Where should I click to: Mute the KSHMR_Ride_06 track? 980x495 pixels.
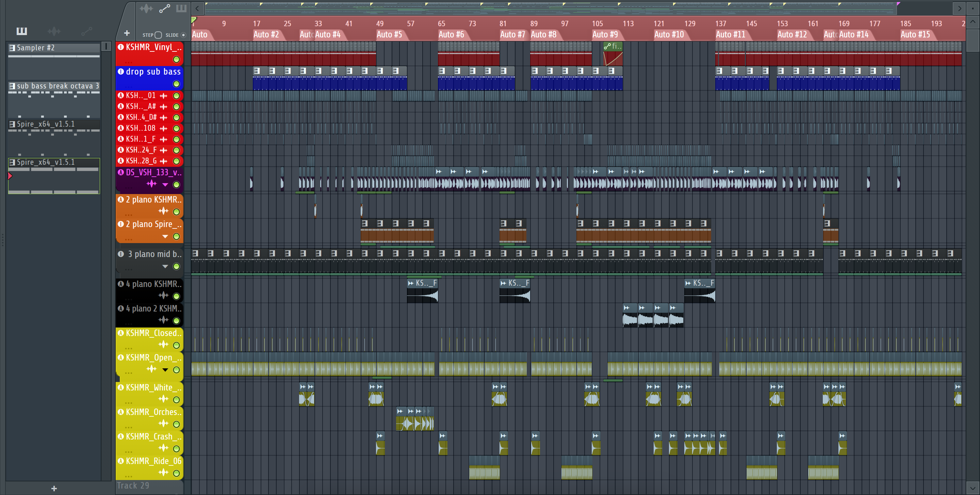pos(177,473)
